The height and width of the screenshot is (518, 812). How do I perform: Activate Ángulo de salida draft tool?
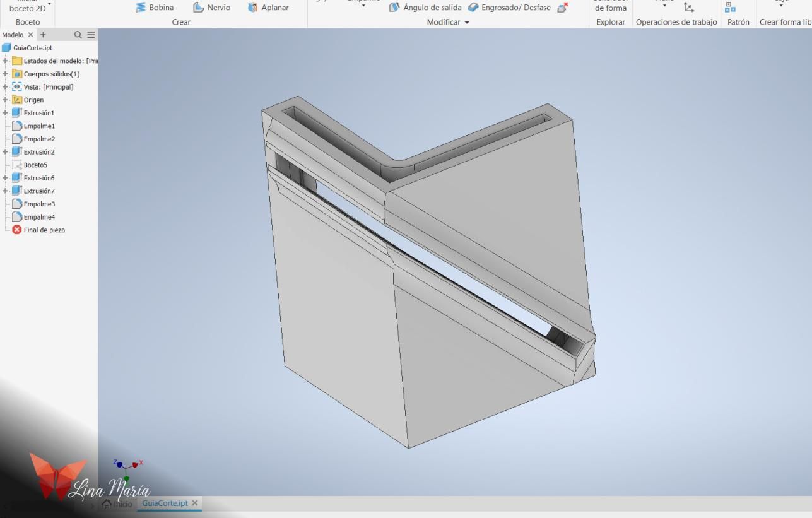pos(425,8)
